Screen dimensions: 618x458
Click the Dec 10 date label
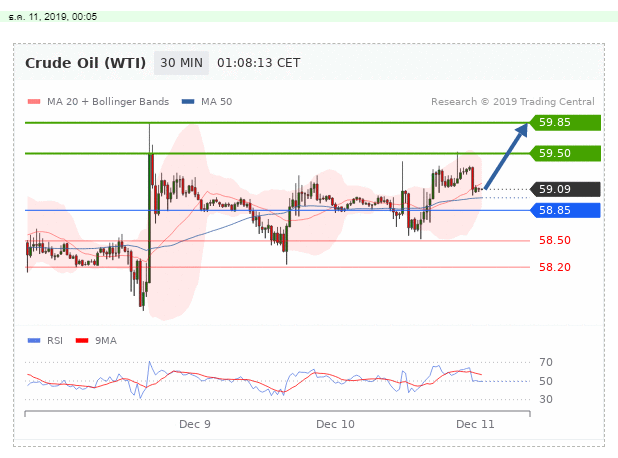click(x=335, y=424)
